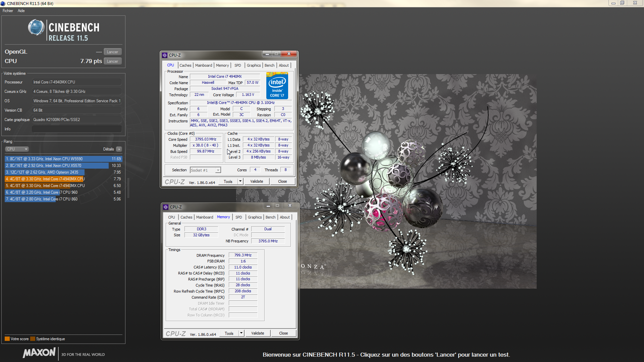Screen dimensions: 644x362
Task: Open the Fichier menu
Action: tap(8, 11)
